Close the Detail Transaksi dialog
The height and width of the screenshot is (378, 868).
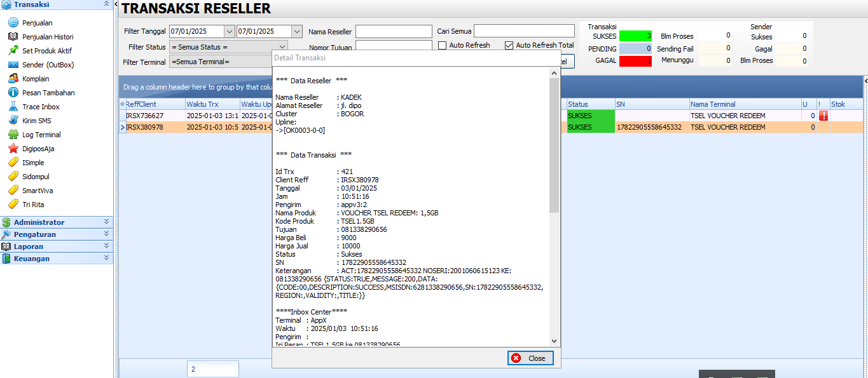pyautogui.click(x=530, y=358)
